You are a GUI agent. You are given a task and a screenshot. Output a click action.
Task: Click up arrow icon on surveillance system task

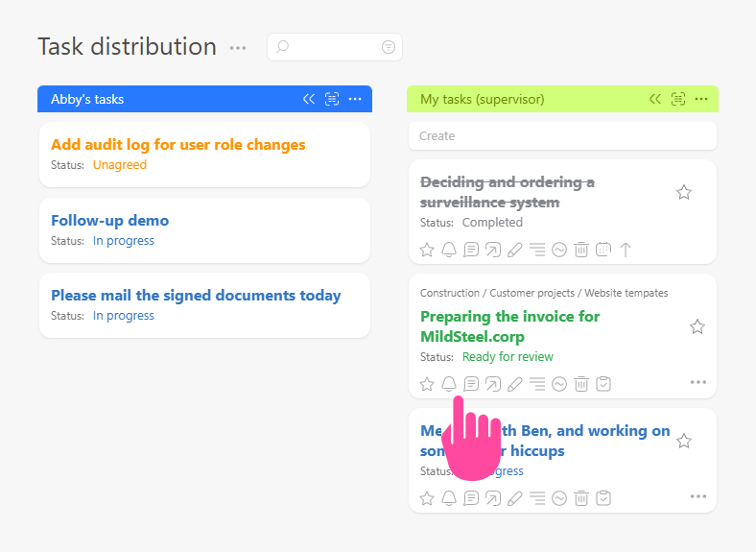pos(626,250)
